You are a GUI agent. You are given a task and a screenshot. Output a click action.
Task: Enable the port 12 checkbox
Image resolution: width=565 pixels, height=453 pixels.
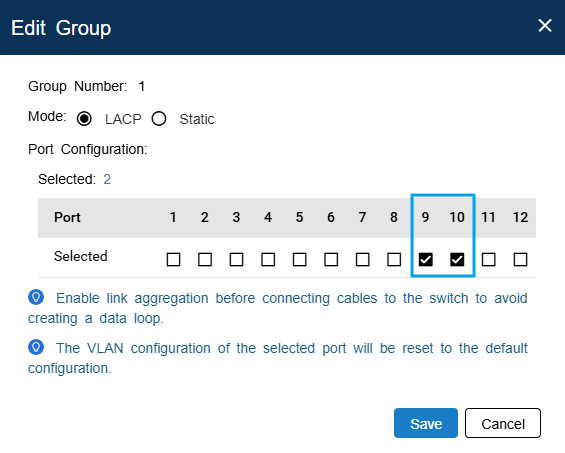pos(520,259)
